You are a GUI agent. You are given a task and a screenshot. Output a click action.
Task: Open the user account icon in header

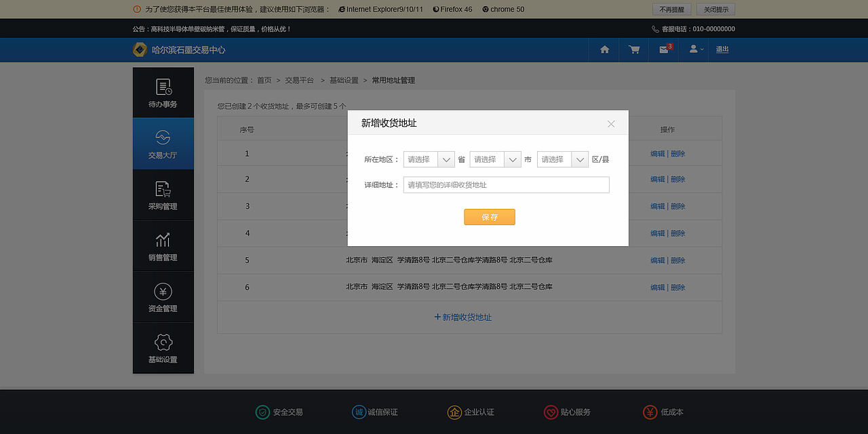(x=692, y=50)
